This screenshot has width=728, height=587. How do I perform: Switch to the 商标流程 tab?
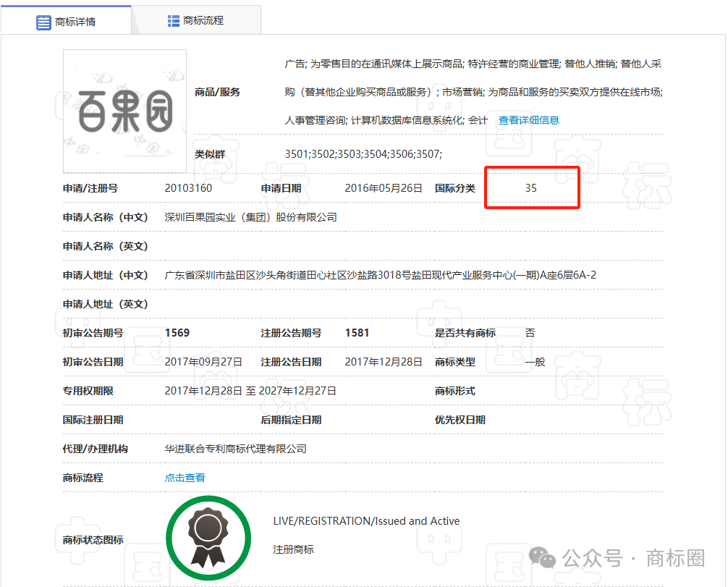(205, 20)
